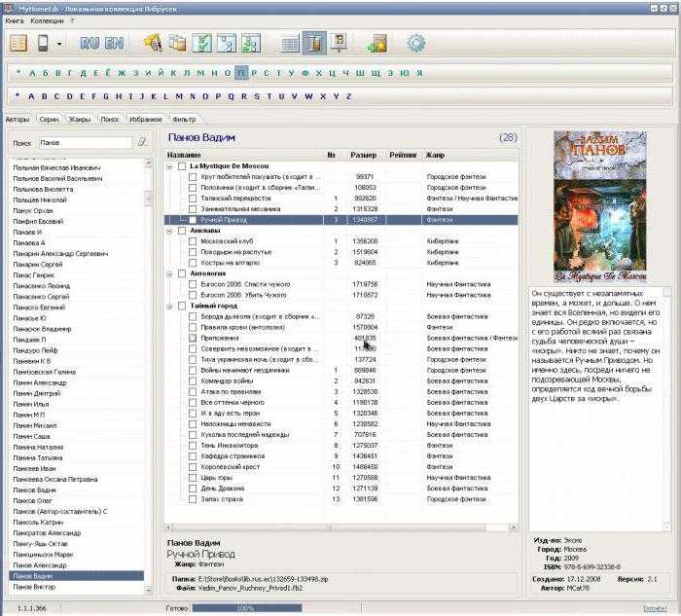The image size is (681, 616).
Task: Select Cyrillic letter Ж in alphabet bar
Action: click(122, 73)
